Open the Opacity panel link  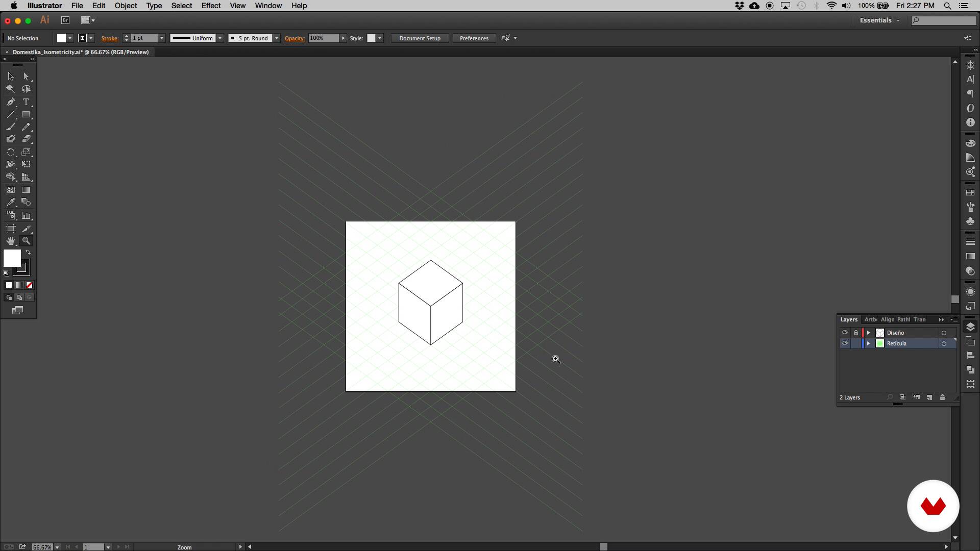(295, 38)
